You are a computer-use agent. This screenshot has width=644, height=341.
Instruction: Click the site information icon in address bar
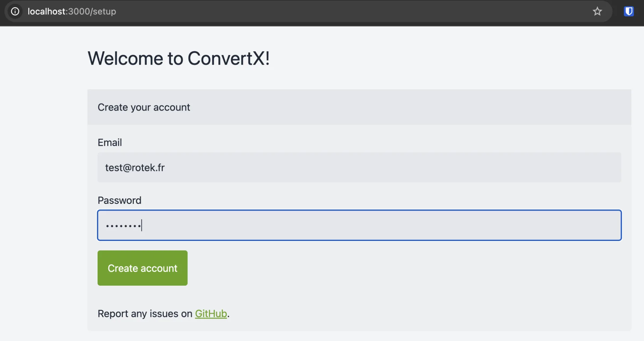coord(15,11)
